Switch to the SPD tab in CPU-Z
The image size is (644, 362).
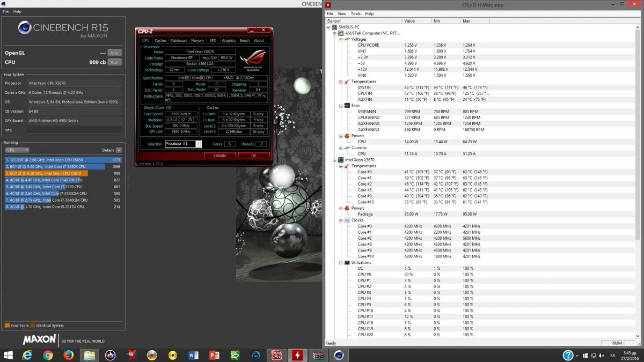[x=213, y=40]
